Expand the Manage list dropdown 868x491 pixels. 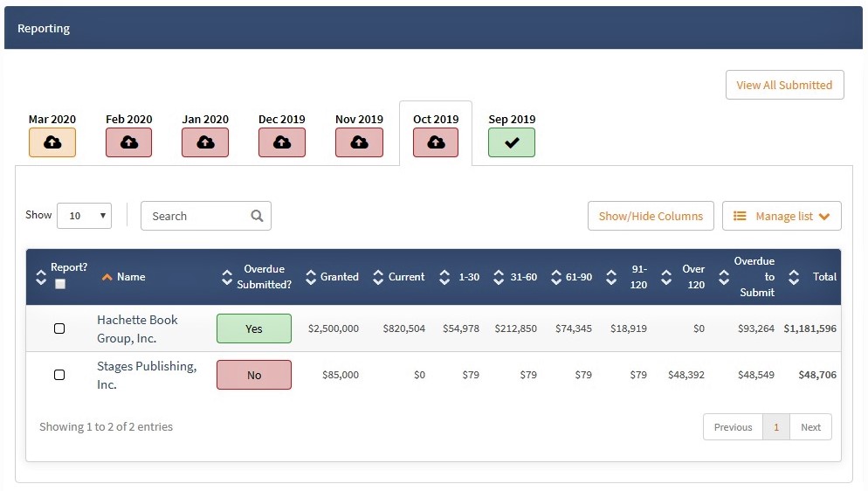point(782,216)
